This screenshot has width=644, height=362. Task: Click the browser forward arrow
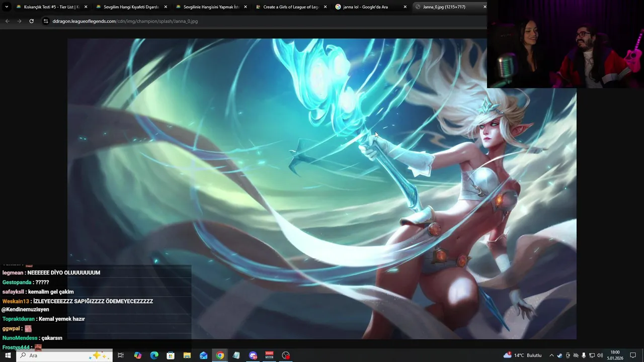click(19, 21)
